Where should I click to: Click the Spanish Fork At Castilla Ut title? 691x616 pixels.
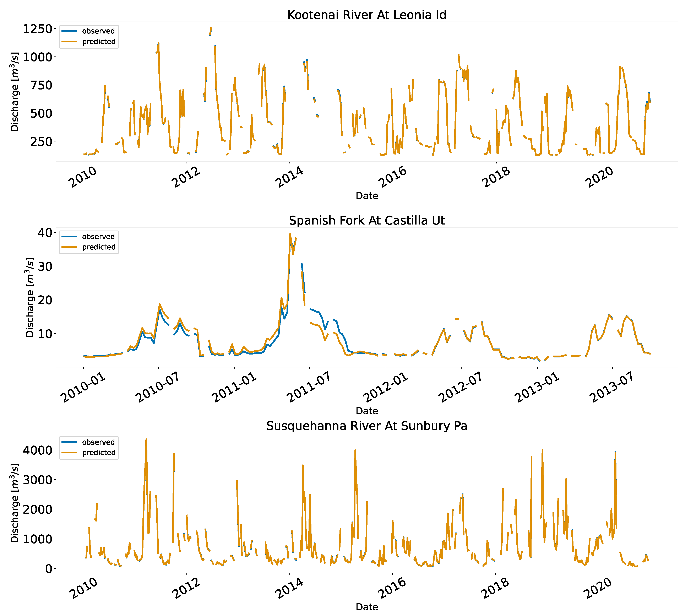coord(367,220)
